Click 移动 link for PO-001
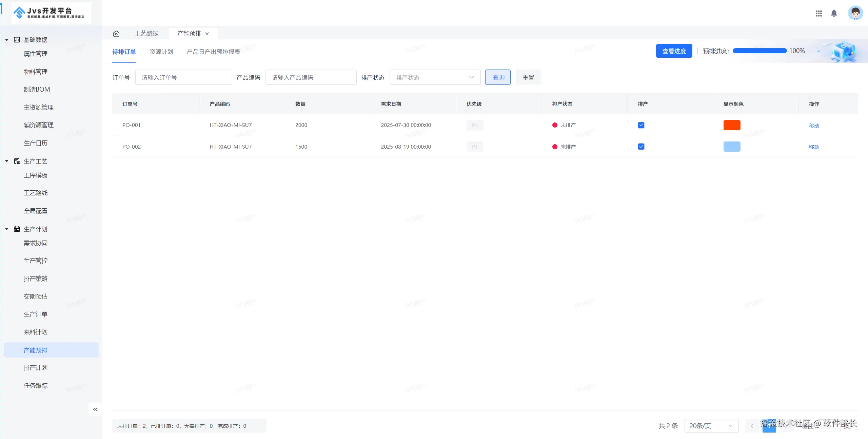The width and height of the screenshot is (868, 439). pyautogui.click(x=814, y=126)
